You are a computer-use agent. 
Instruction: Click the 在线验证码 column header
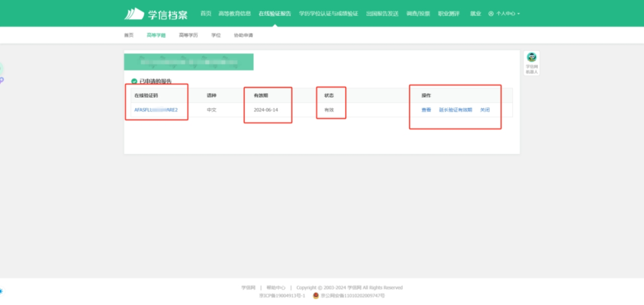(146, 96)
